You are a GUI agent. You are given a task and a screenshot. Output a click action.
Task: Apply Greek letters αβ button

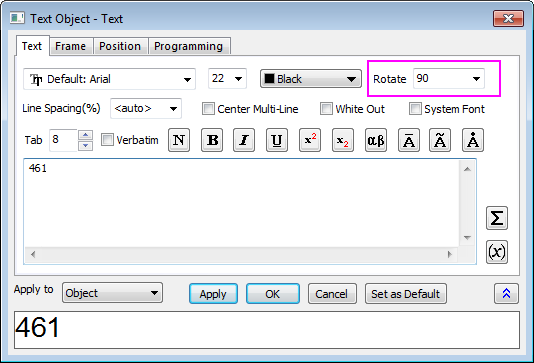pyautogui.click(x=376, y=140)
